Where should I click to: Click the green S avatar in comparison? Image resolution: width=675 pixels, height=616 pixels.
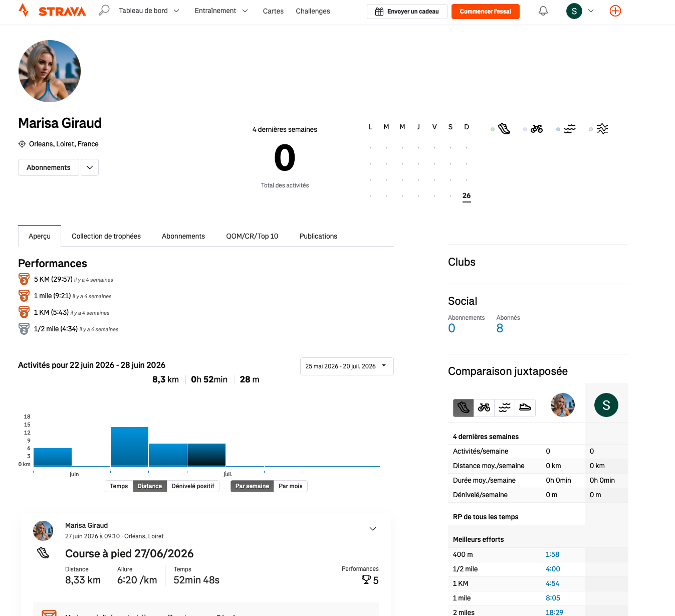click(606, 405)
